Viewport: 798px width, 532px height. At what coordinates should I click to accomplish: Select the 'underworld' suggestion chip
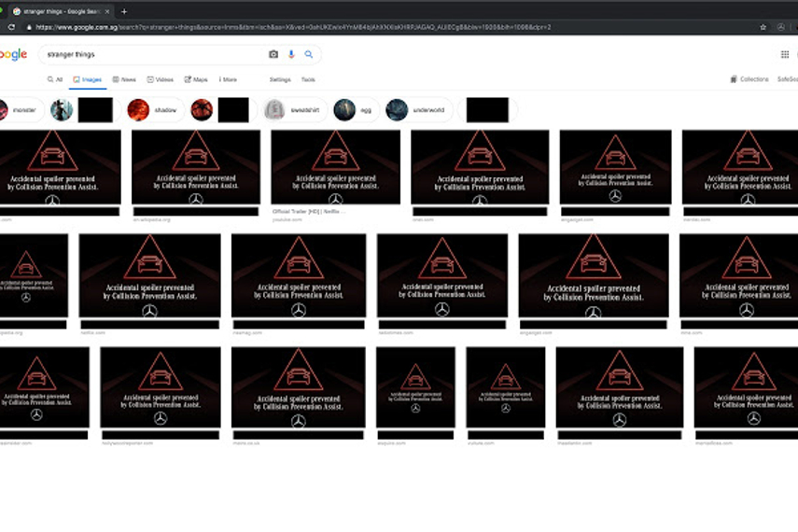coord(420,110)
